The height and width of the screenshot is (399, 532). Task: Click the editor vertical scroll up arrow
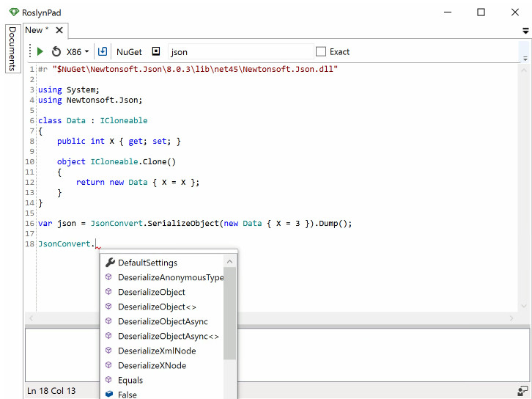tap(523, 70)
